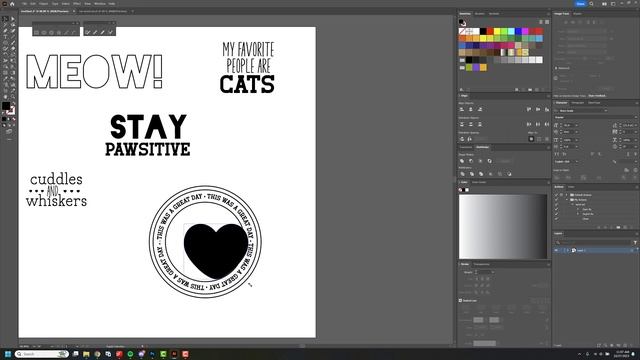Select the Pen tool
The width and height of the screenshot is (640, 360).
click(5, 31)
